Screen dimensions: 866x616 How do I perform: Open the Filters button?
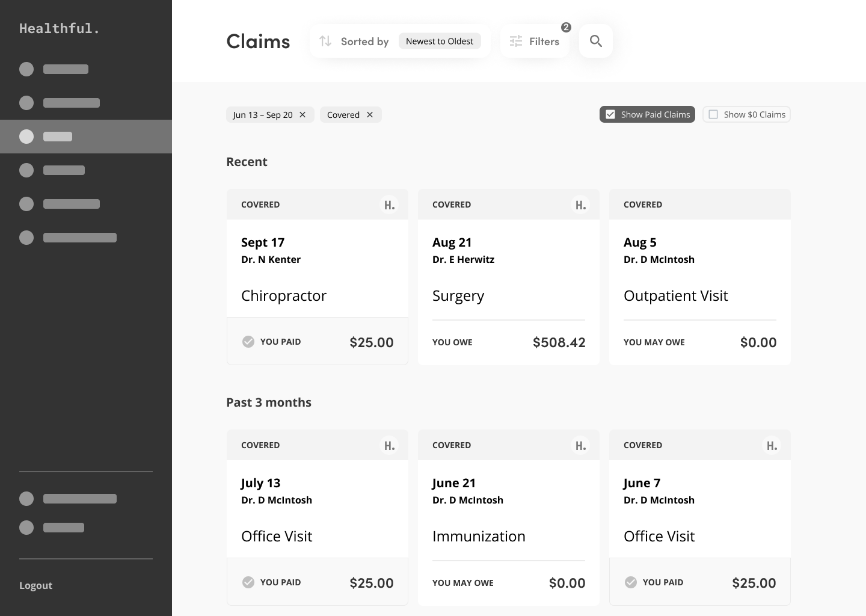tap(535, 41)
